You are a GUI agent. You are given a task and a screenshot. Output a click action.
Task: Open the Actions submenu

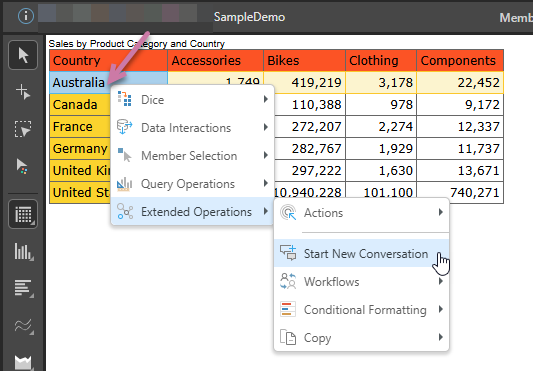tap(362, 213)
